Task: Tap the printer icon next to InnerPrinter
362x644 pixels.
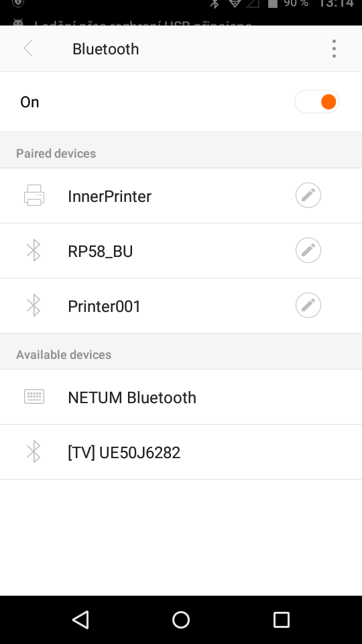Action: [34, 195]
